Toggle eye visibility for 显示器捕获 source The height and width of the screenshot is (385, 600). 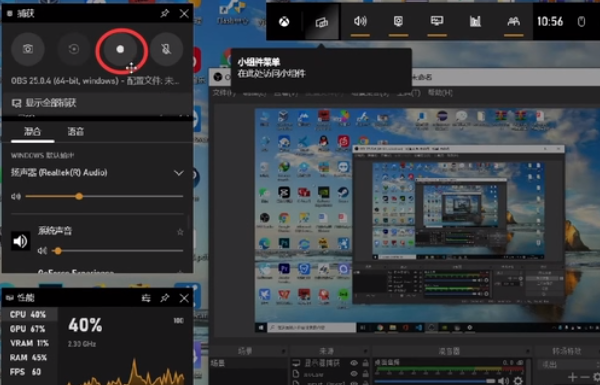tap(354, 363)
